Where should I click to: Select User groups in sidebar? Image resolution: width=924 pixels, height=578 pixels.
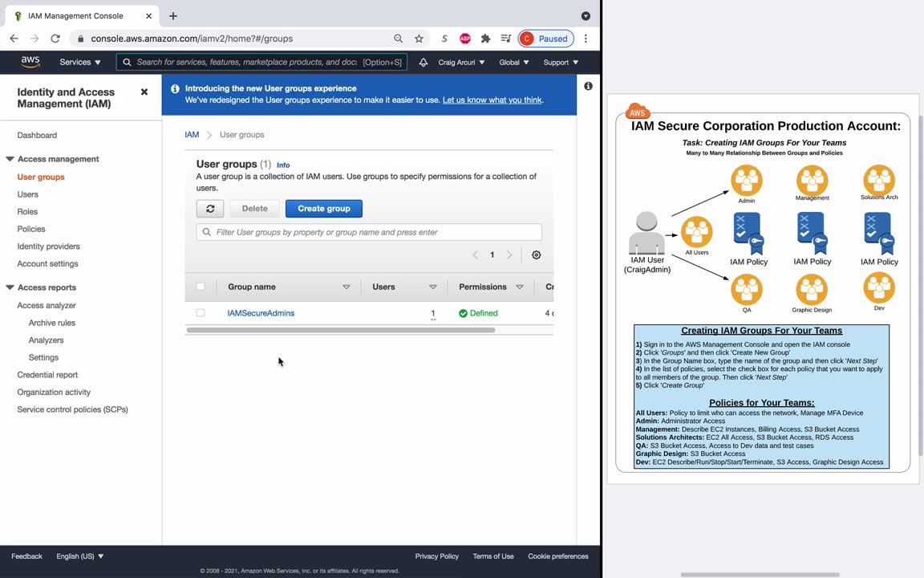click(x=41, y=177)
